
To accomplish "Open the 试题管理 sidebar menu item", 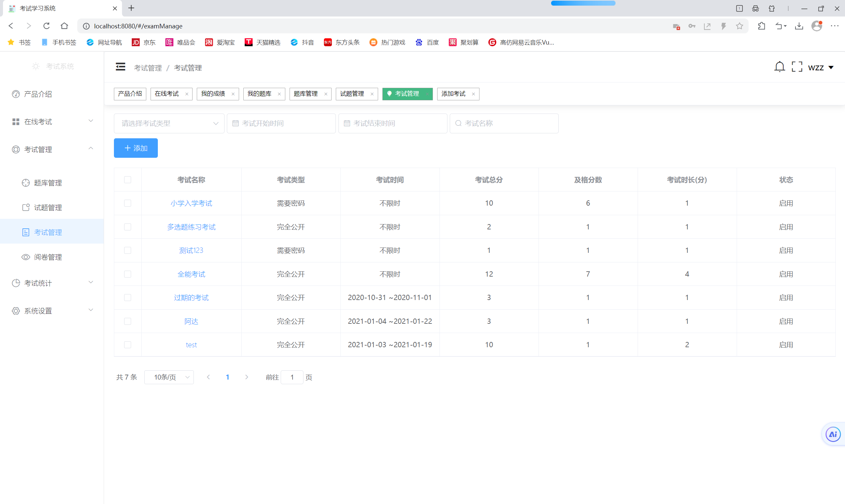I will [x=48, y=208].
